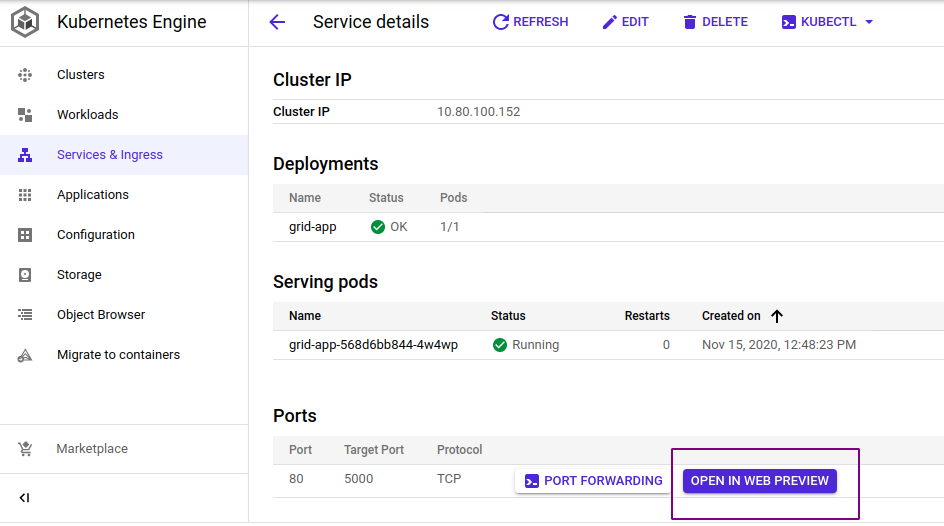
Task: Navigate to the Workloads page
Action: pos(87,115)
